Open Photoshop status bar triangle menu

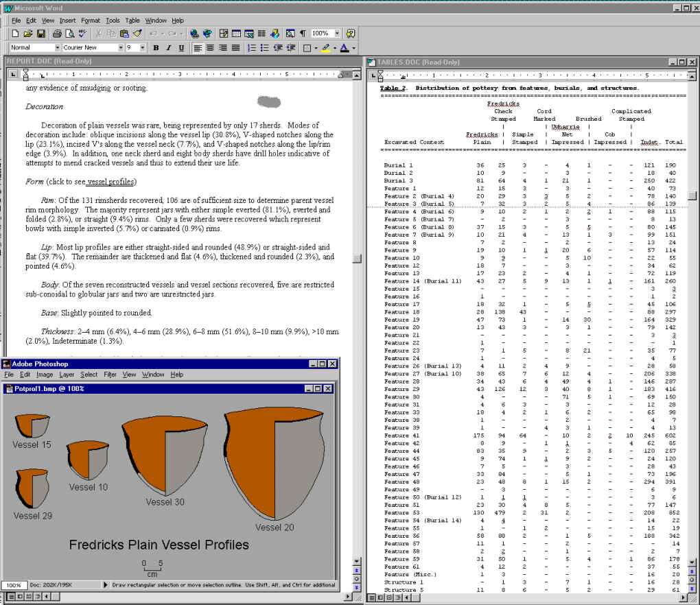coord(106,585)
